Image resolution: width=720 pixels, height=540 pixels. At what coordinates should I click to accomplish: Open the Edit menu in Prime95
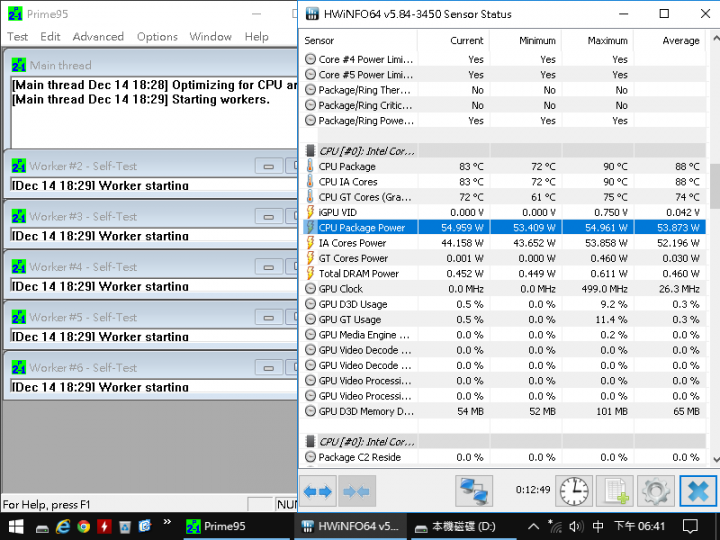click(50, 36)
